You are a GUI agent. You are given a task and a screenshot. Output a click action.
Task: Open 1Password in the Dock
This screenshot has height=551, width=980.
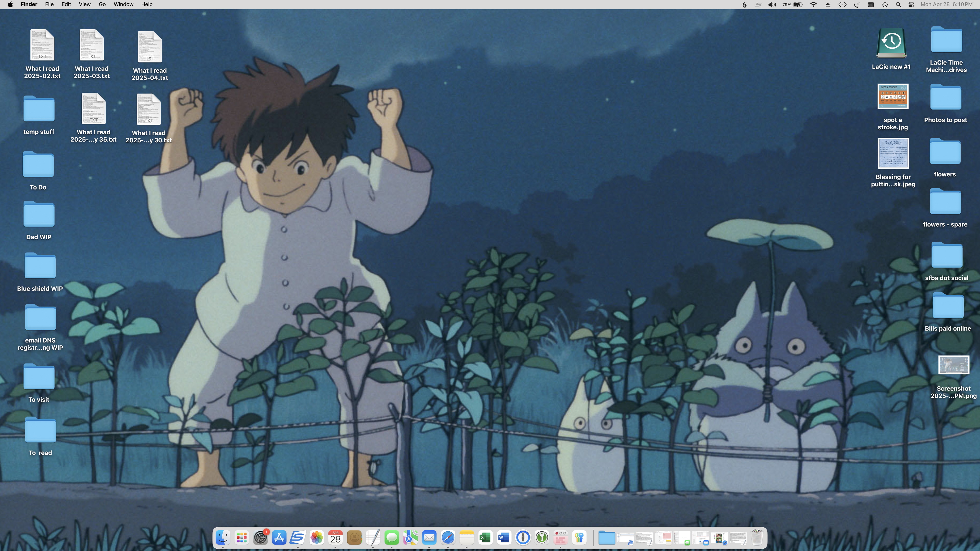click(523, 538)
